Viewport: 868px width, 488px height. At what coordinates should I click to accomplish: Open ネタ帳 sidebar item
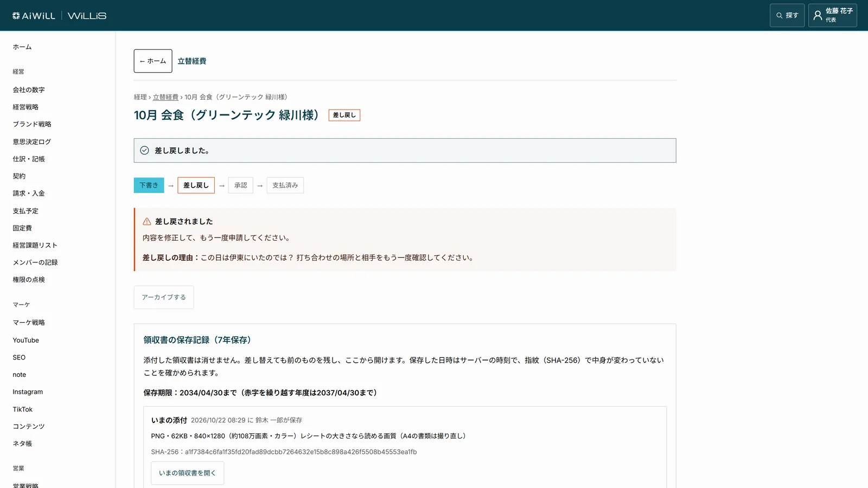point(22,444)
